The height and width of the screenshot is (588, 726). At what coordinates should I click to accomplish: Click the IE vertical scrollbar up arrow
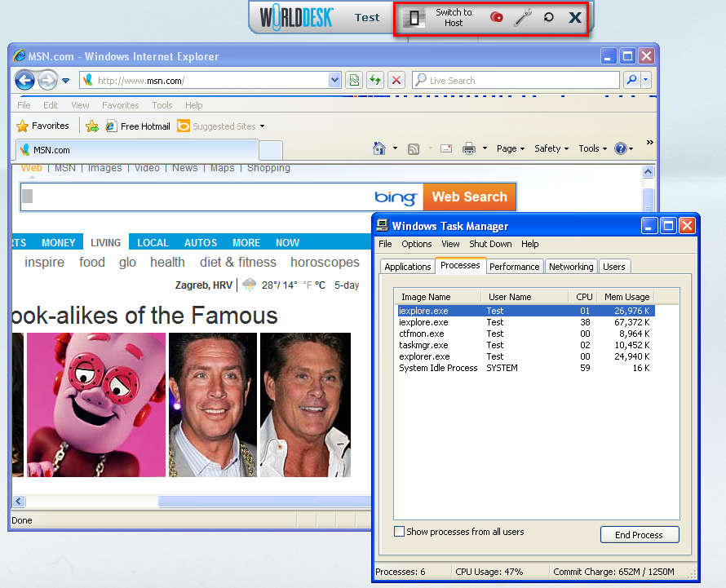[649, 172]
